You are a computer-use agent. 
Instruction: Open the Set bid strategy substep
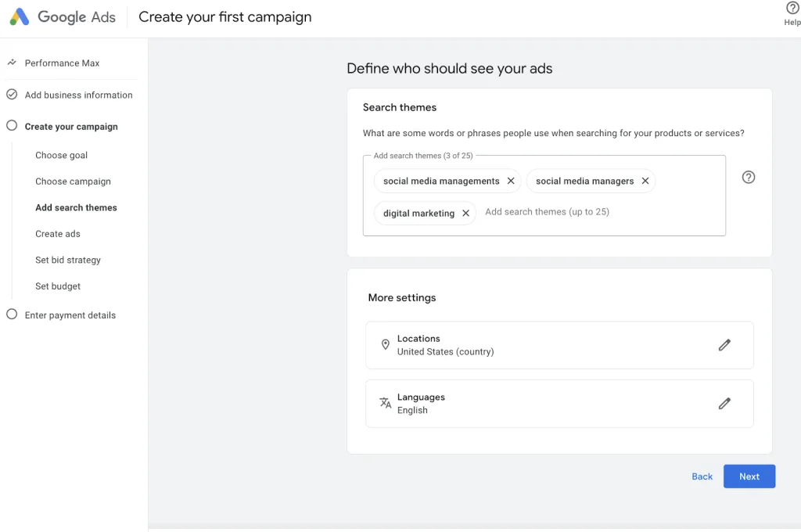tap(68, 260)
